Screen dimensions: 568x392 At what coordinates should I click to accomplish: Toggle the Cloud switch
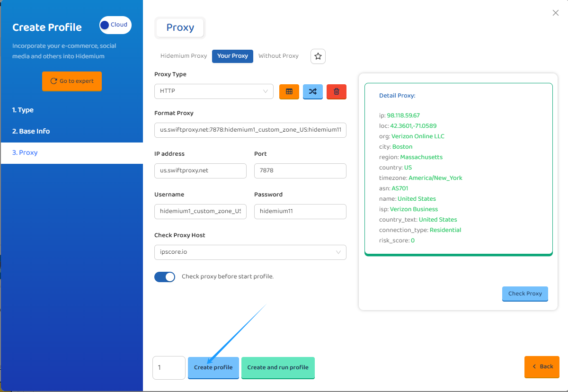pos(115,25)
